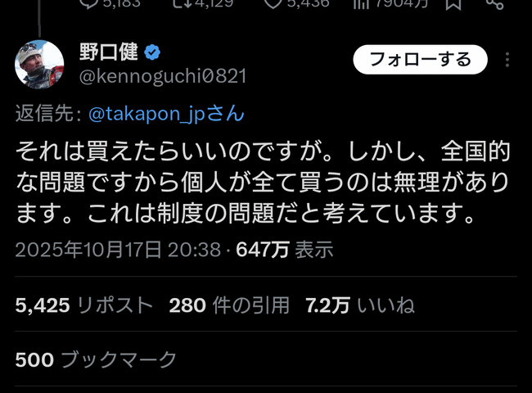This screenshot has height=393, width=532.
Task: Bookmark the parent tweet with bookmark icon
Action: click(453, 3)
